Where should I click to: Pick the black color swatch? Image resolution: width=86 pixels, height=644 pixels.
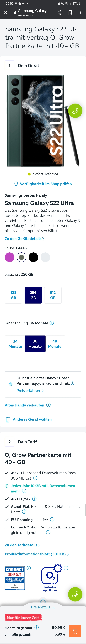(34, 257)
